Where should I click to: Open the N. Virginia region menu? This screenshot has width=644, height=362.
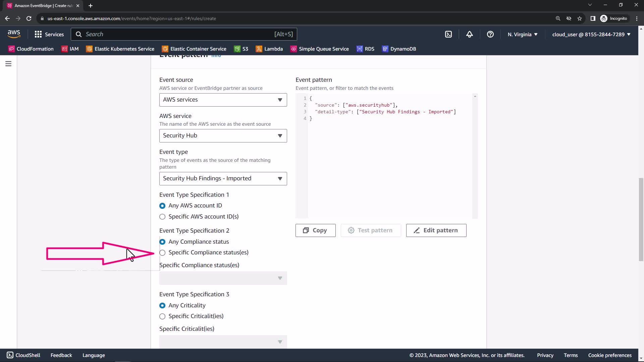pos(522,34)
